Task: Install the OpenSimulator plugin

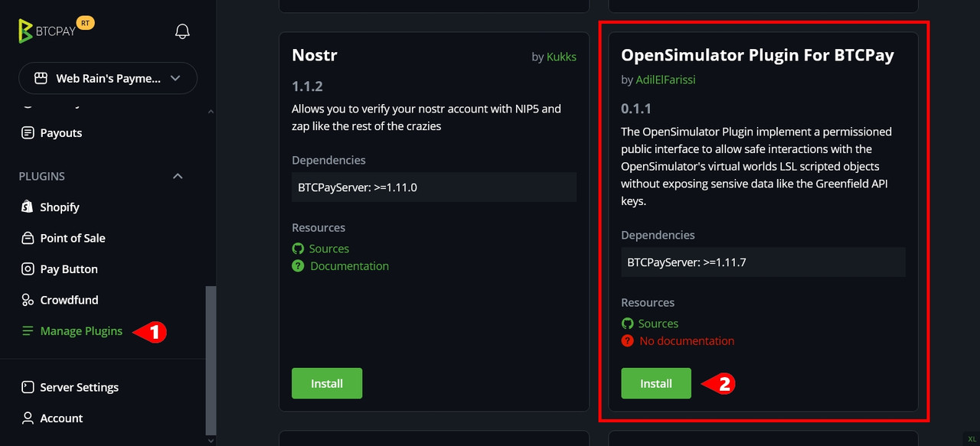Action: [656, 383]
